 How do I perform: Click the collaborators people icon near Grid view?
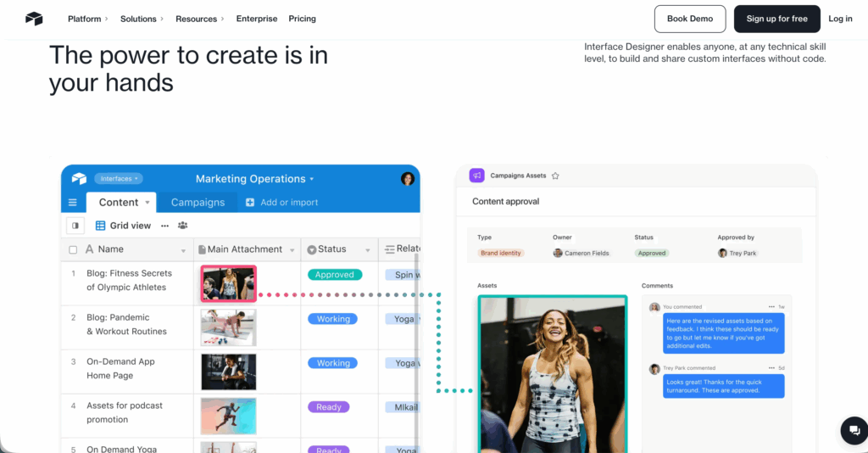182,226
